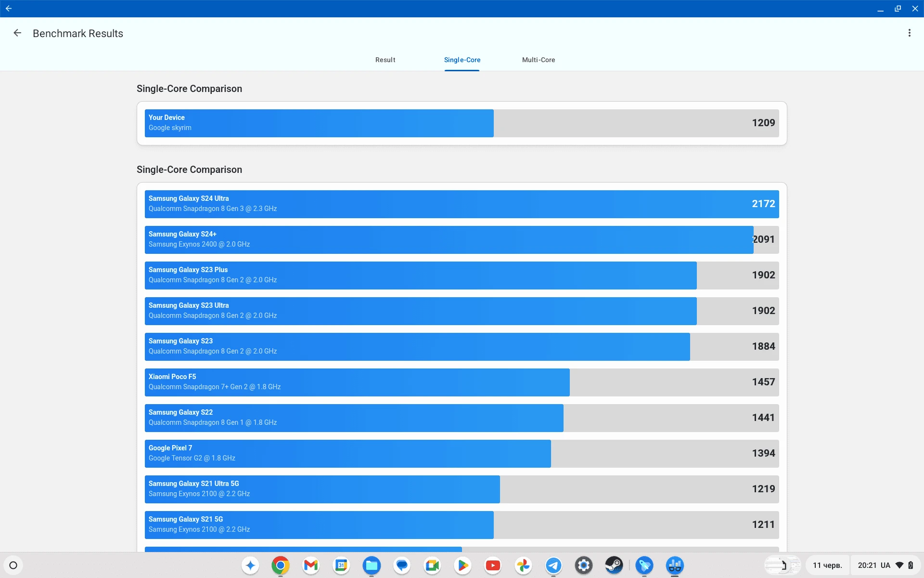924x578 pixels.
Task: Open the holding space tray preview
Action: [783, 565]
